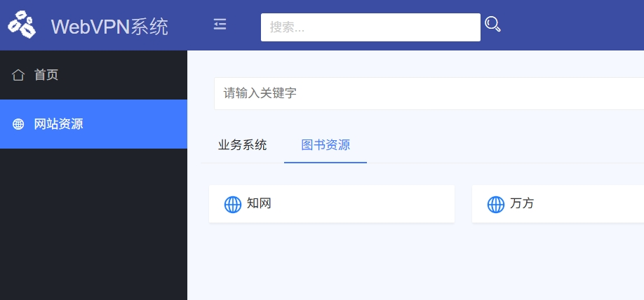Open the 万方 resource link text
The image size is (644, 300).
(x=522, y=204)
